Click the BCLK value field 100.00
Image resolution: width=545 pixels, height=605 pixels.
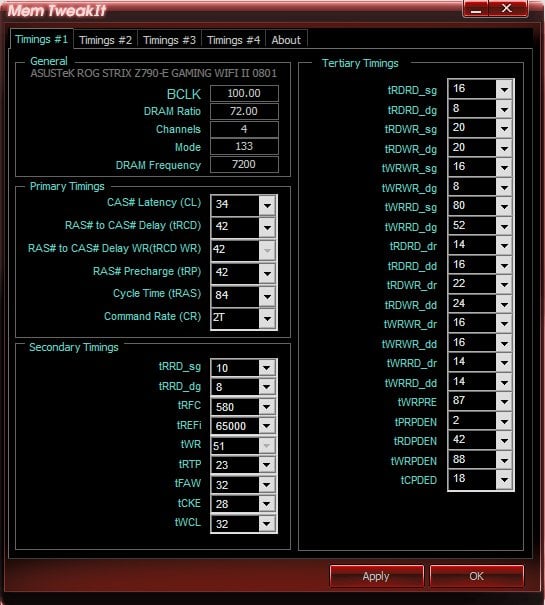pyautogui.click(x=244, y=93)
